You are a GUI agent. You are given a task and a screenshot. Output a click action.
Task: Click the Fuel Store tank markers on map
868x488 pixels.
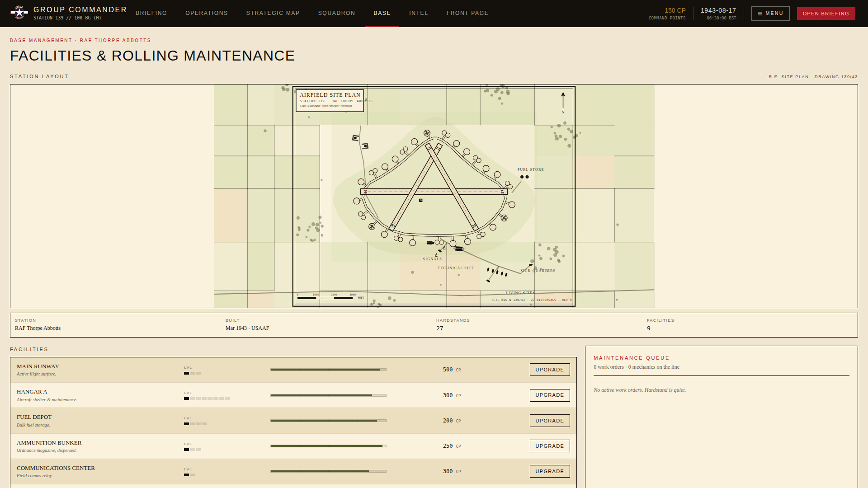click(x=524, y=177)
